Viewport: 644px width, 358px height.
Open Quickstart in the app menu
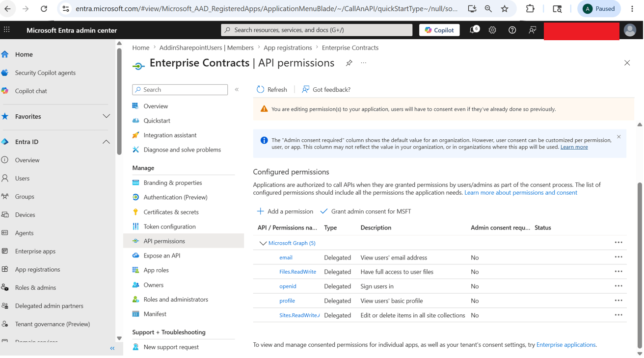coord(157,121)
